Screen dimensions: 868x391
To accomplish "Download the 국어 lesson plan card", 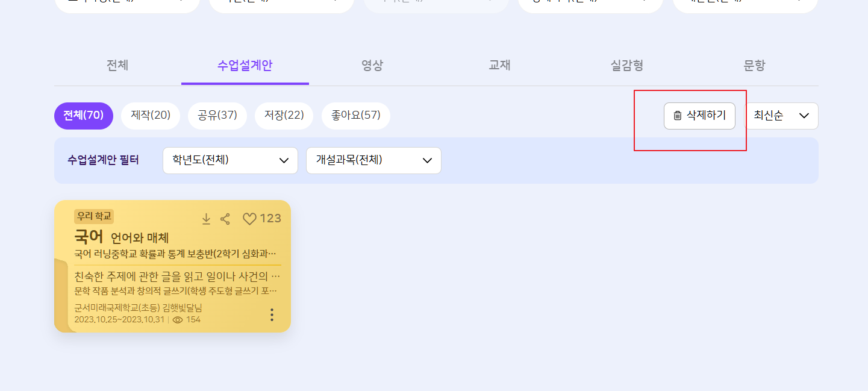I will coord(206,219).
